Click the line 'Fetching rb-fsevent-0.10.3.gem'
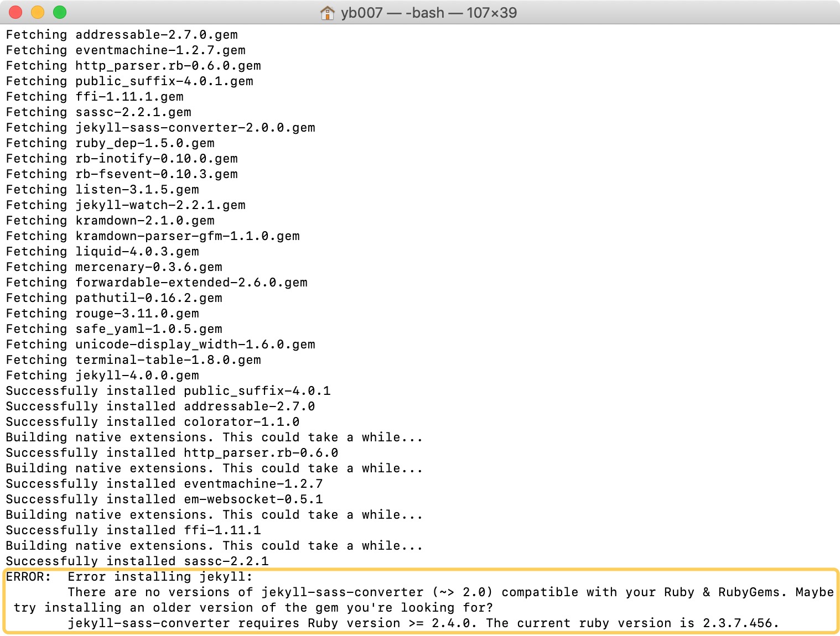Viewport: 840px width, 636px height. click(122, 174)
